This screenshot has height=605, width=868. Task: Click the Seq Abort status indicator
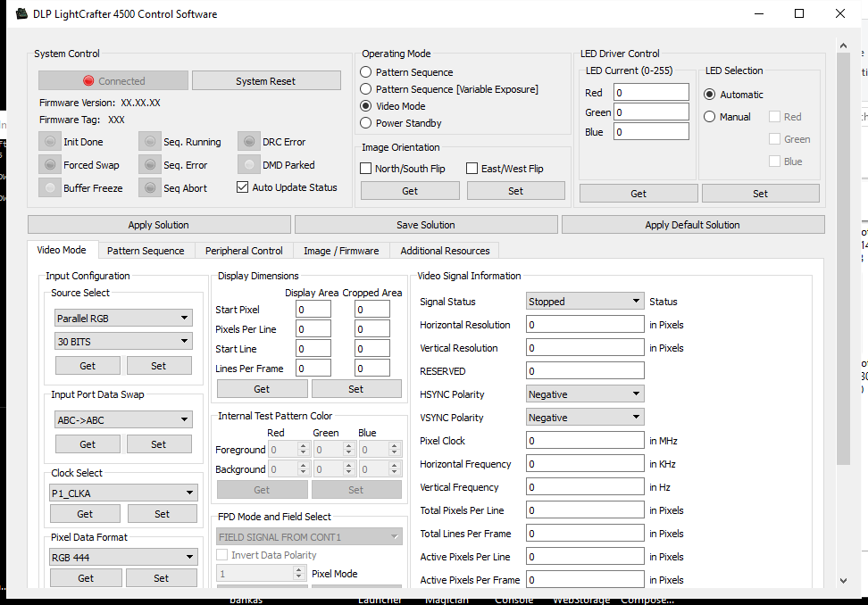pos(149,188)
